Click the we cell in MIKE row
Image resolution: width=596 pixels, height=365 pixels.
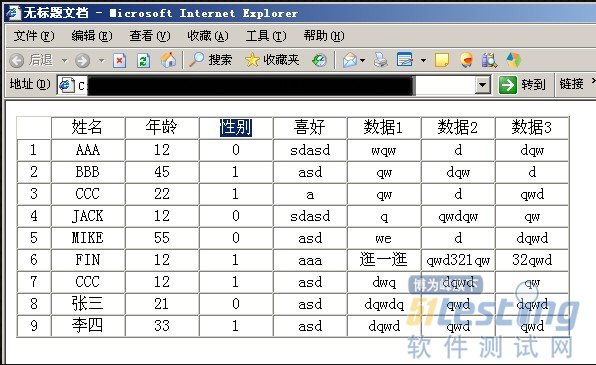point(384,238)
